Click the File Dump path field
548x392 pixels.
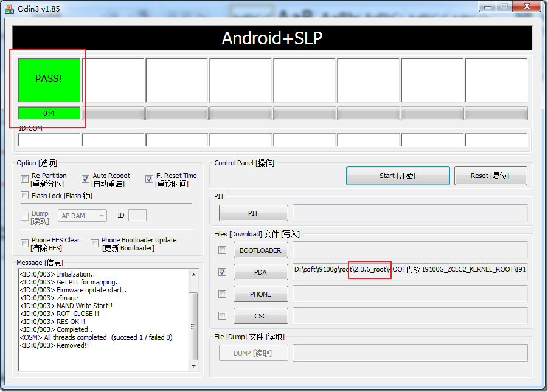pos(411,353)
